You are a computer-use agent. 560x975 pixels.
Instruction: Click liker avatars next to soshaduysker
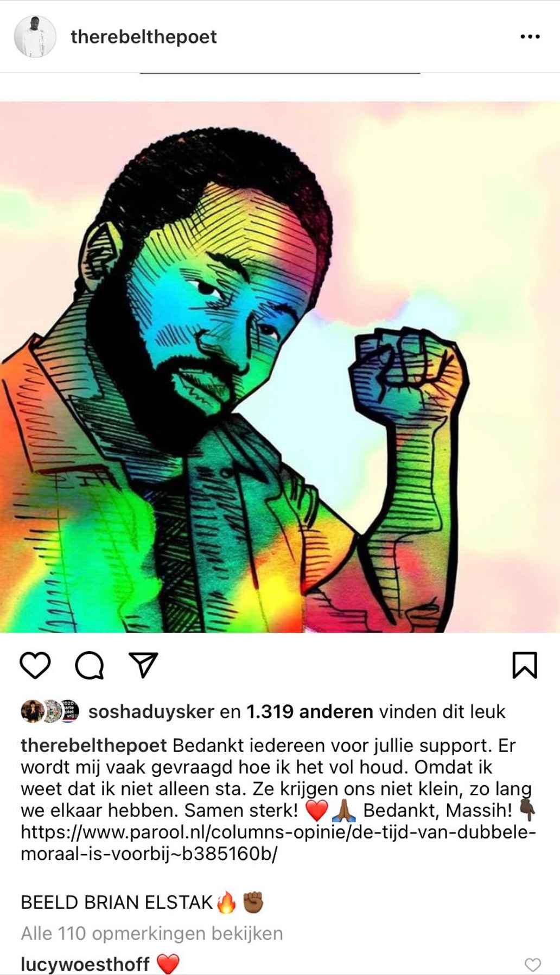click(50, 711)
